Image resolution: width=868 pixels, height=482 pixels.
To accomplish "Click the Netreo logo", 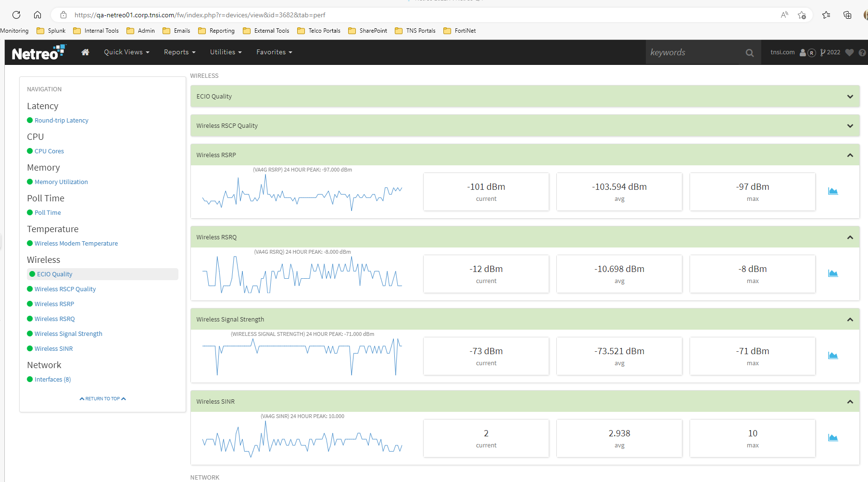I will click(38, 52).
